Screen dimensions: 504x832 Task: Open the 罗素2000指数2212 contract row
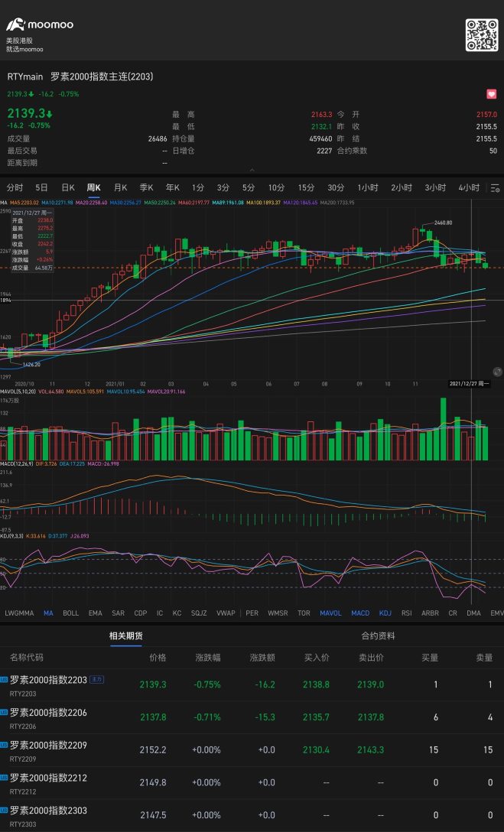[x=252, y=783]
